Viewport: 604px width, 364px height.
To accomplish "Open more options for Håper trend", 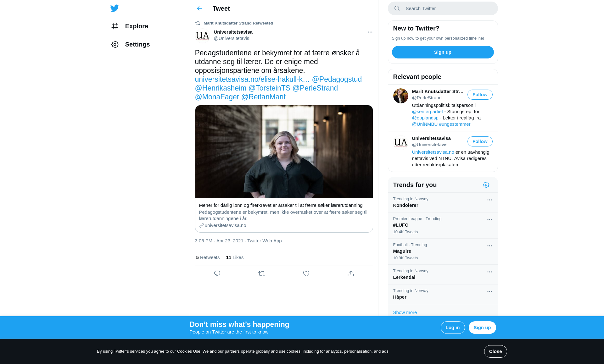I will (489, 292).
